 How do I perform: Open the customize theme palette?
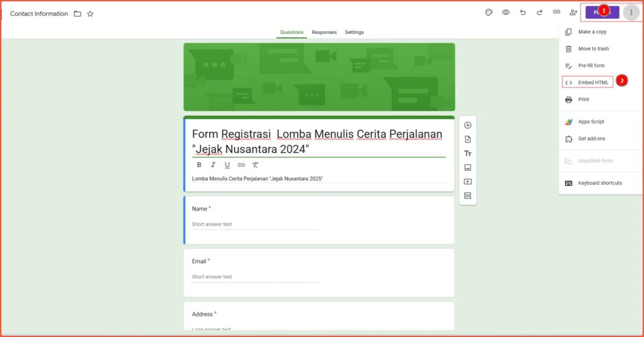(x=489, y=13)
